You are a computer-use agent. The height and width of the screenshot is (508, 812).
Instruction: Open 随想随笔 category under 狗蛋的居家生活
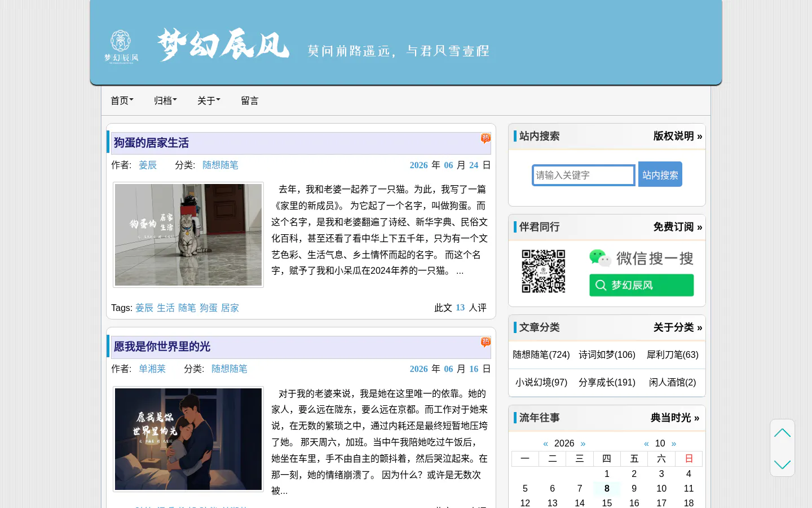(x=220, y=165)
